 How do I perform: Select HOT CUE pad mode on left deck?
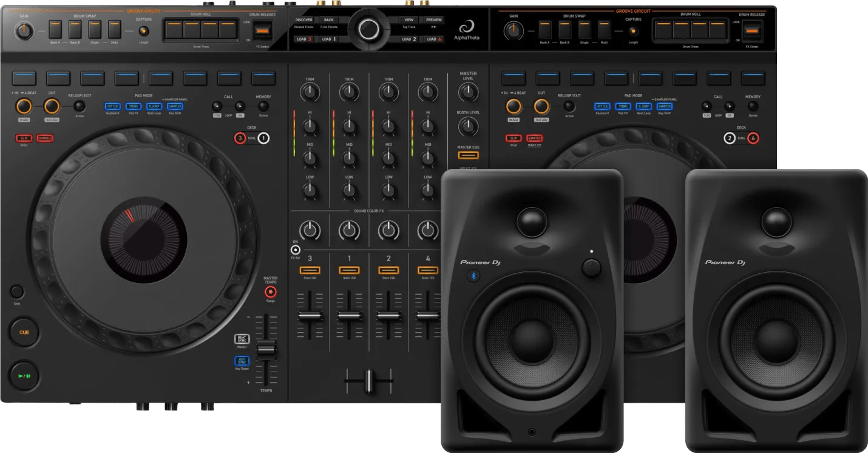(112, 106)
